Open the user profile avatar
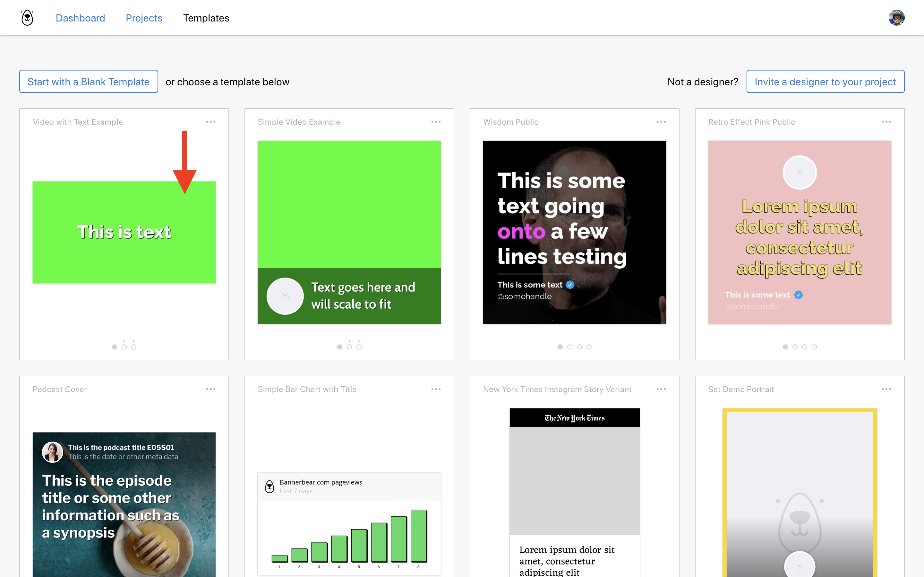Screen dimensions: 924x577 [896, 18]
